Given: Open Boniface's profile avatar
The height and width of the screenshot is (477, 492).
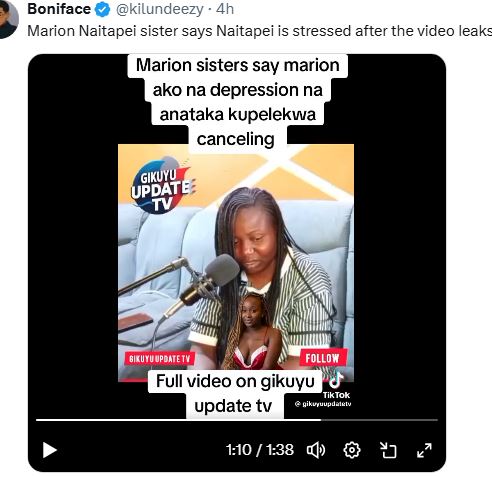Looking at the screenshot, I should (x=8, y=19).
